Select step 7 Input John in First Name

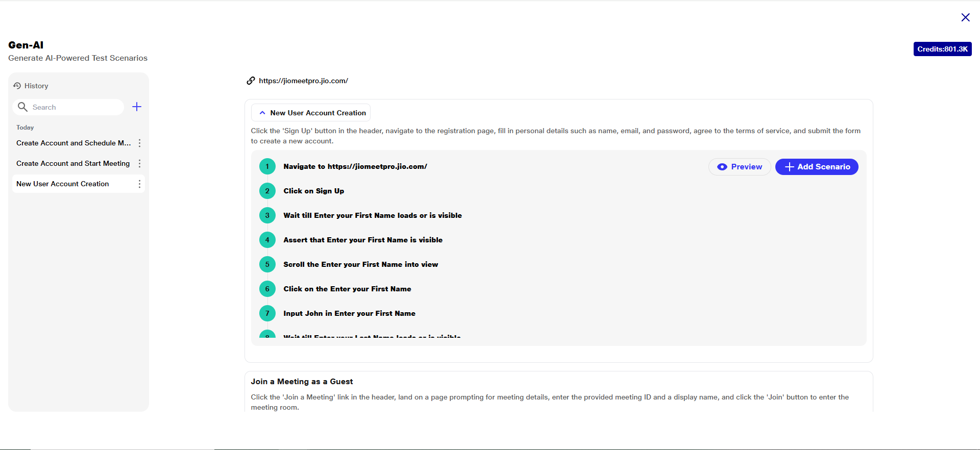[349, 313]
